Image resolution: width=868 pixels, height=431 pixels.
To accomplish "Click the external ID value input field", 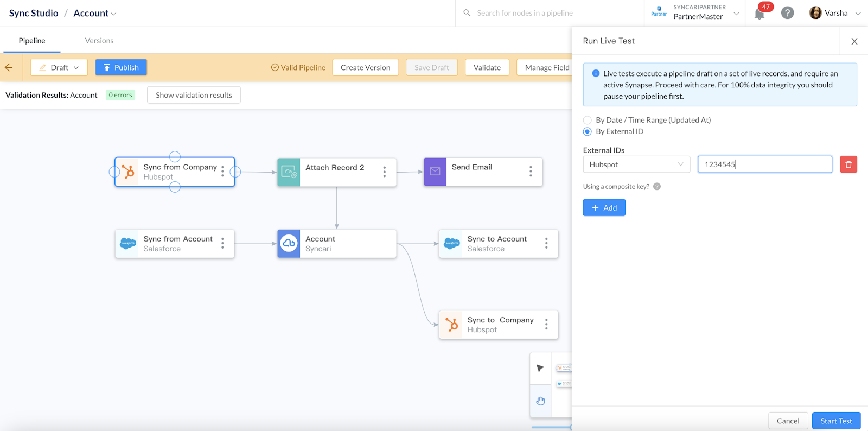I will pos(765,164).
